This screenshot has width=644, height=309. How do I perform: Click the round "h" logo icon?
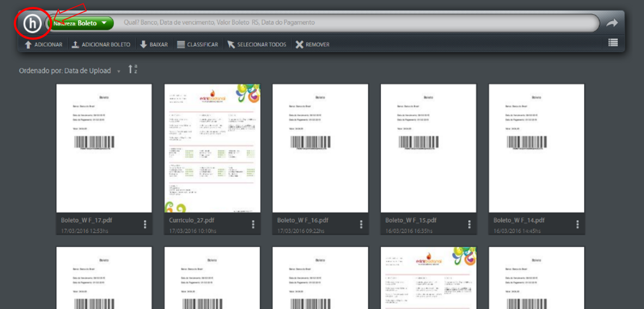click(32, 23)
